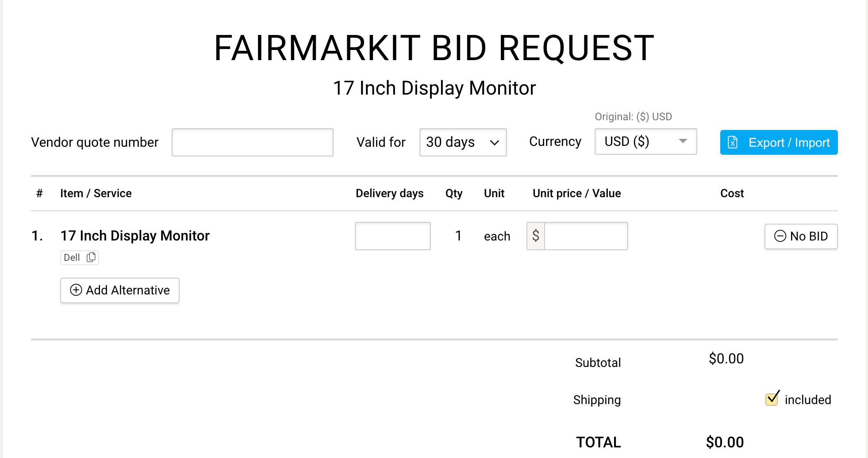Viewport: 868px width, 458px height.
Task: Select the Dell manufacturer tag
Action: tap(72, 258)
